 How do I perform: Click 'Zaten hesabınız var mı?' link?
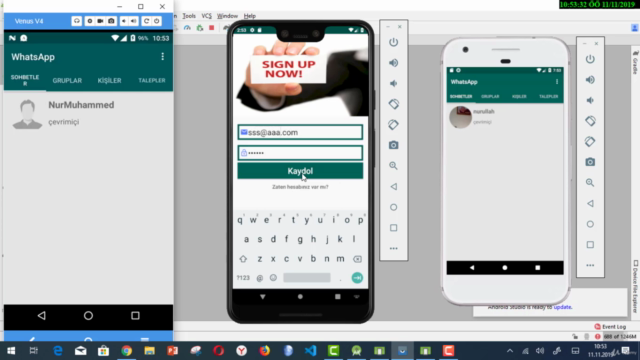click(x=300, y=187)
